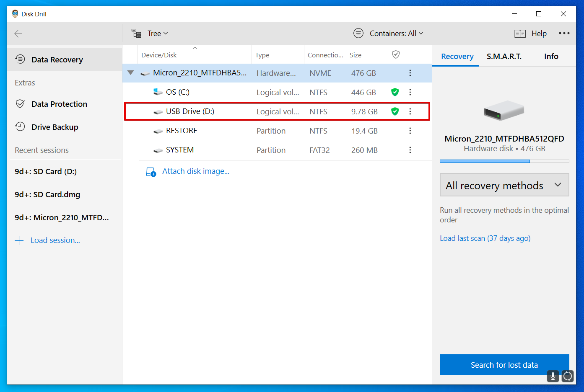The width and height of the screenshot is (584, 392).
Task: Open the Tree view dropdown
Action: (158, 34)
